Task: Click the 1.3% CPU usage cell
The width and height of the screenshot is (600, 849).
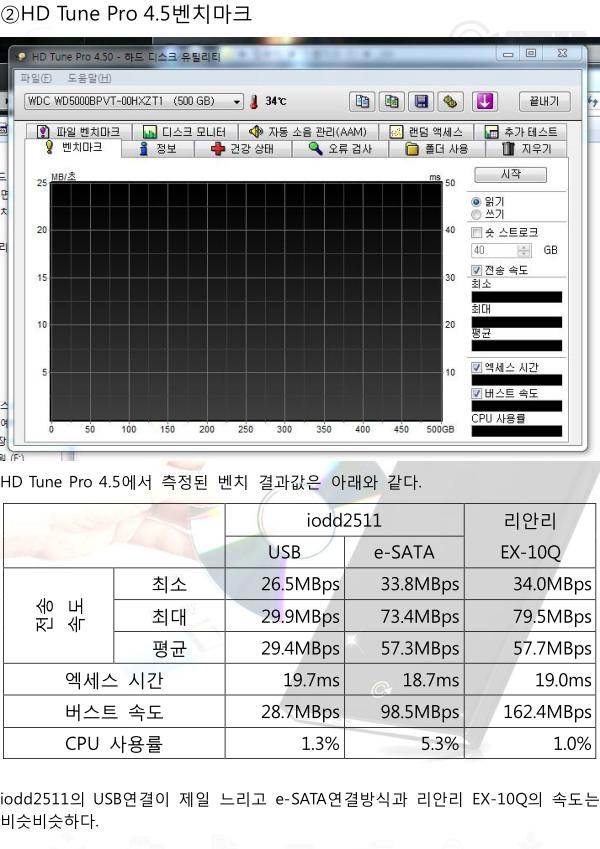Action: (x=285, y=743)
